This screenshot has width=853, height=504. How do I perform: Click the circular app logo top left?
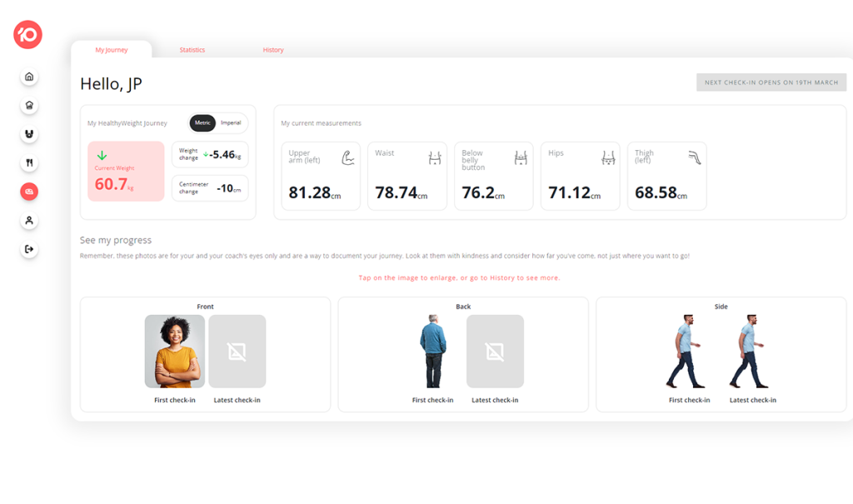[27, 35]
